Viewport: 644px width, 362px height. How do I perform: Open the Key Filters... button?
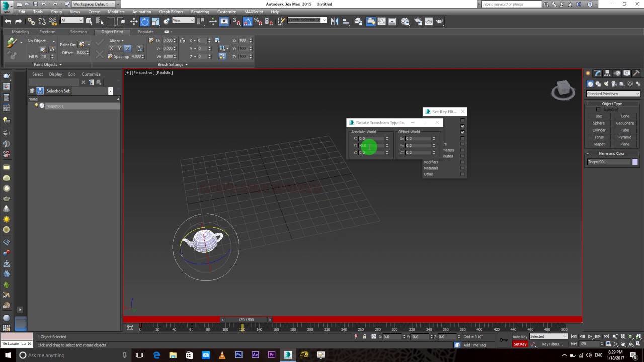pyautogui.click(x=552, y=344)
